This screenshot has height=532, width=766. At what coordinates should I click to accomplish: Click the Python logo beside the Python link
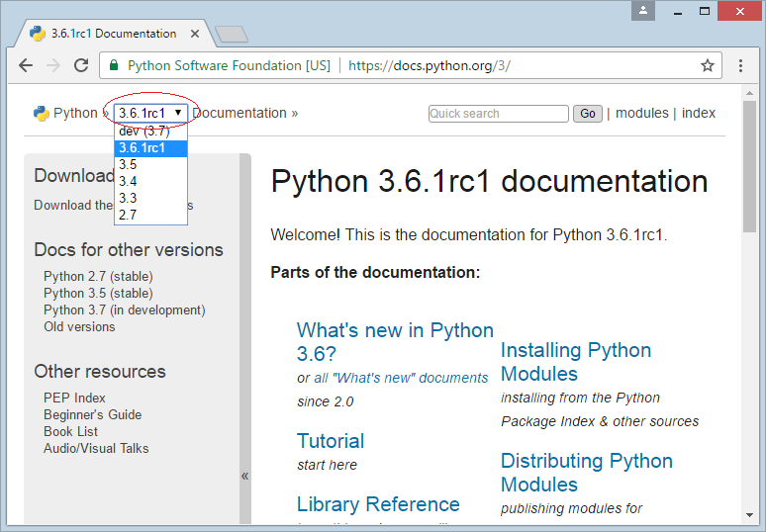pos(41,114)
